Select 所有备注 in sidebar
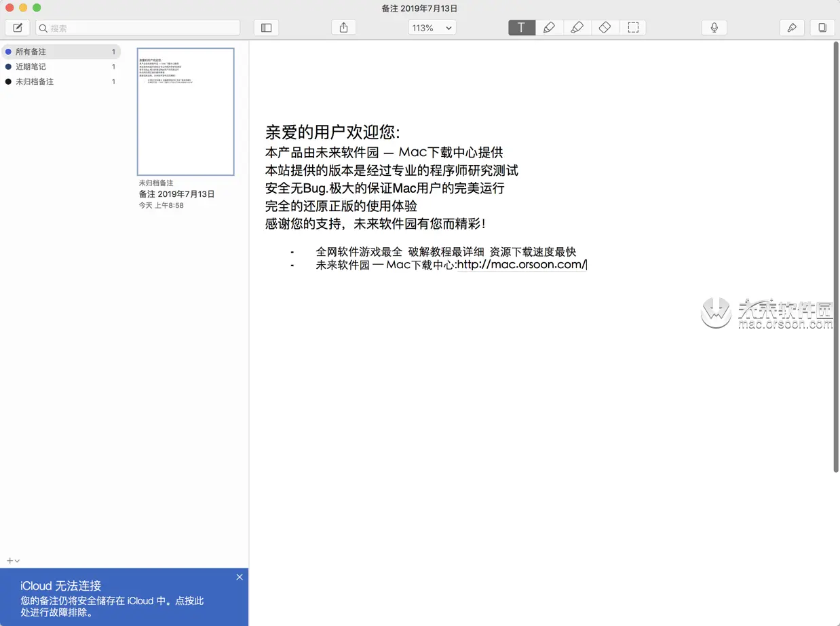Image resolution: width=840 pixels, height=626 pixels. [61, 52]
